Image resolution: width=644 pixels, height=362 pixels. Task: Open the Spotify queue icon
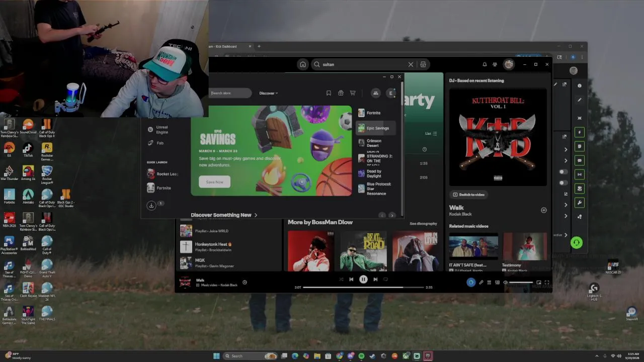click(x=489, y=283)
